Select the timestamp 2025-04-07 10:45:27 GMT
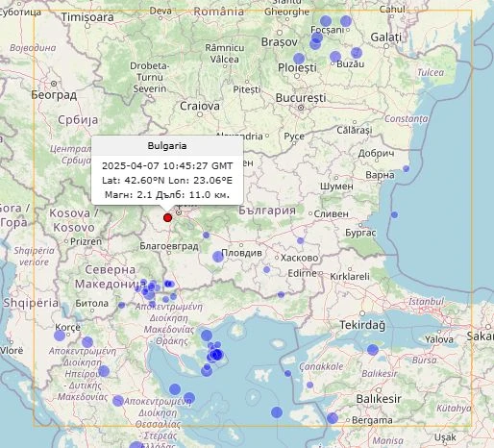Image resolution: width=494 pixels, height=448 pixels. [x=167, y=166]
